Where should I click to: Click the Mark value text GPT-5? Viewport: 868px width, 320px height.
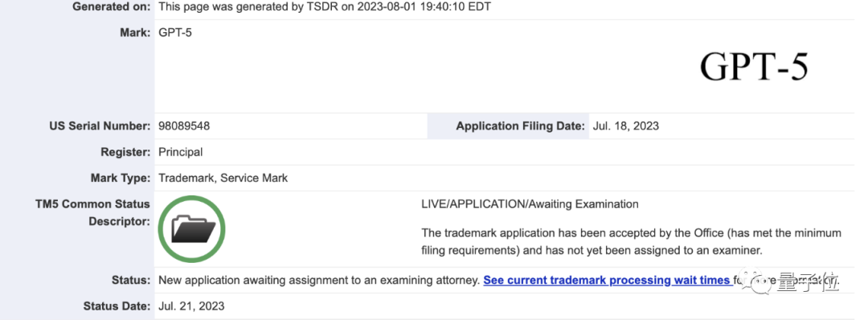[x=175, y=33]
